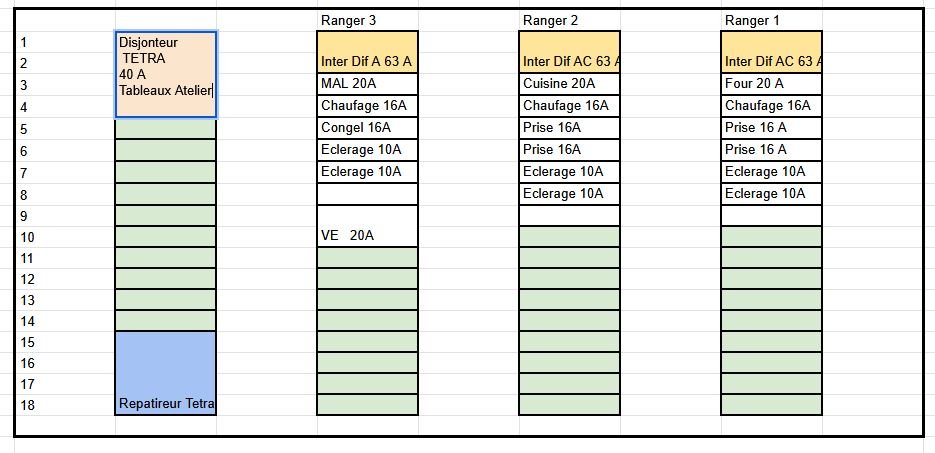The image size is (935, 453).
Task: Click the Cuisine 20A cell
Action: coord(569,84)
